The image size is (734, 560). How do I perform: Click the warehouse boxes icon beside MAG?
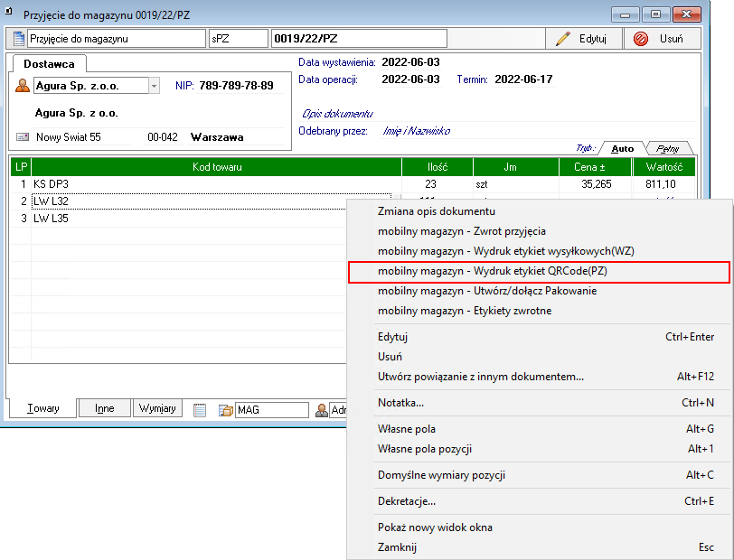click(x=225, y=410)
